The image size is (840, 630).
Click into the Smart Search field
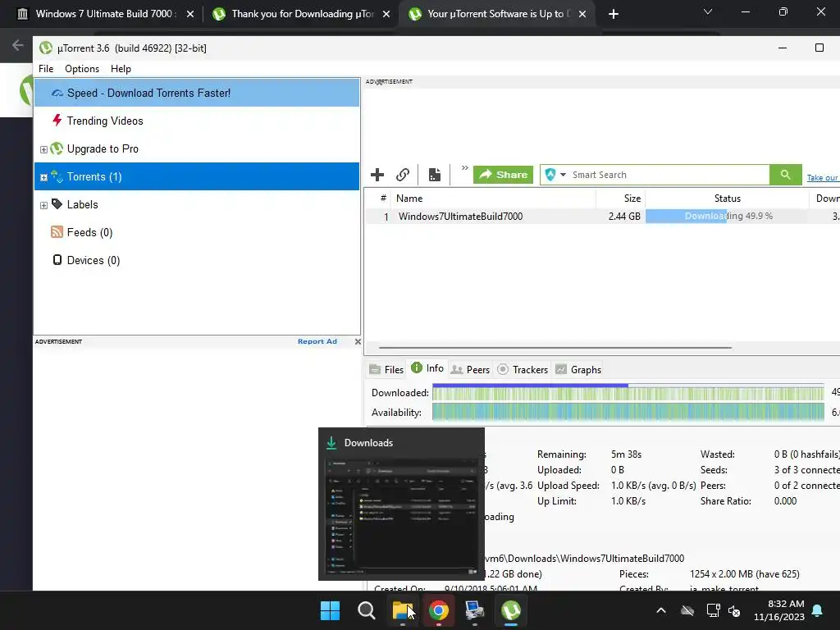pos(669,175)
